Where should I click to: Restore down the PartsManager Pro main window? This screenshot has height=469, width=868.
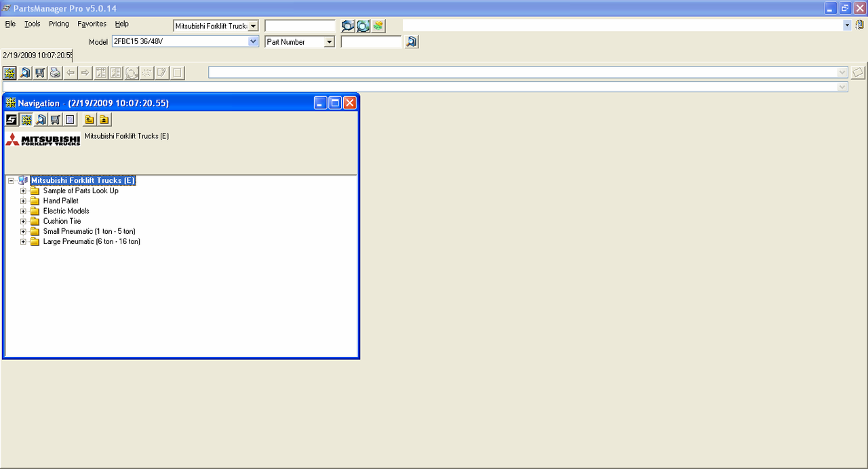click(x=845, y=8)
